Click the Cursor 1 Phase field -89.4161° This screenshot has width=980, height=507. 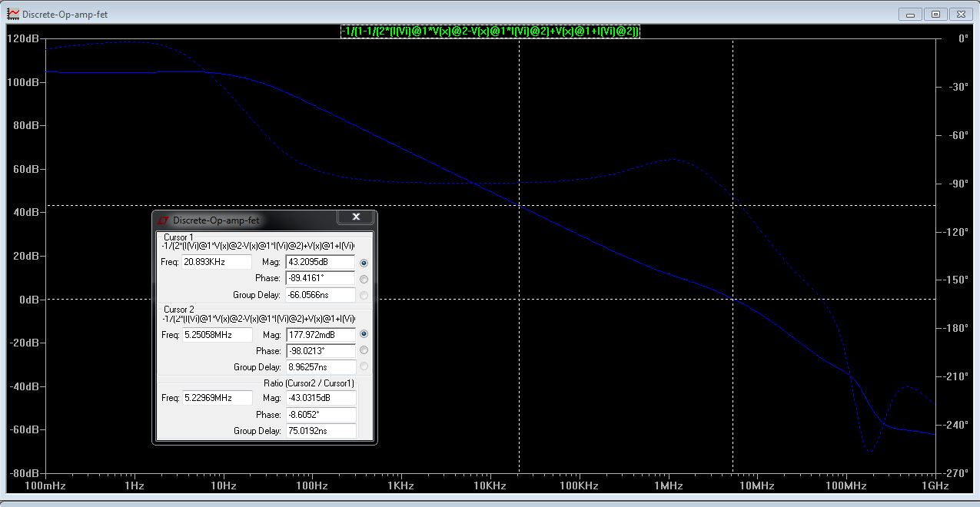click(x=320, y=279)
